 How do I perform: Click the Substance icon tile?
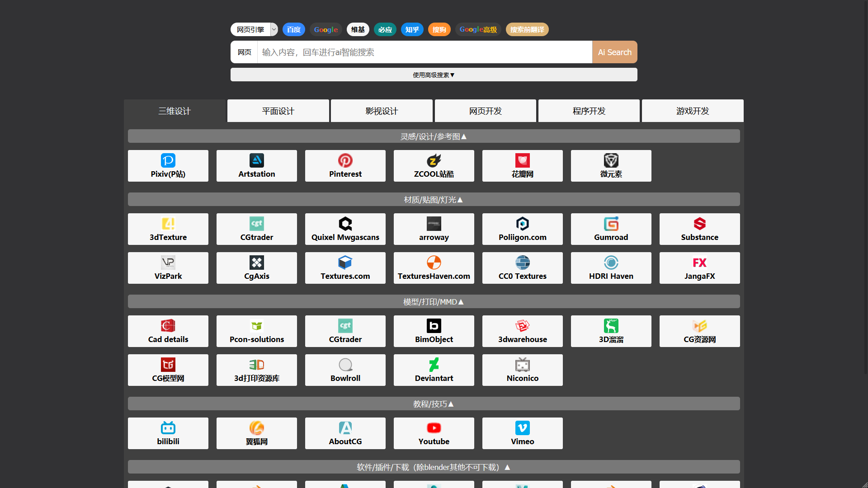click(699, 224)
